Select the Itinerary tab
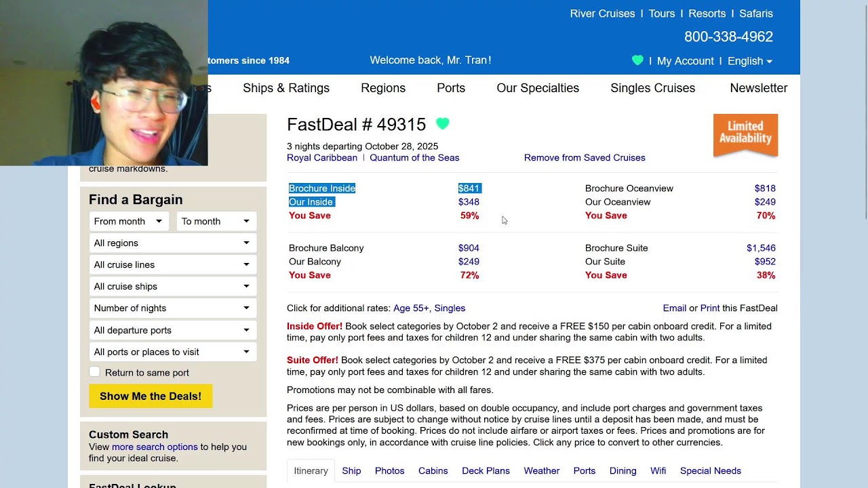Image resolution: width=868 pixels, height=488 pixels. 311,471
